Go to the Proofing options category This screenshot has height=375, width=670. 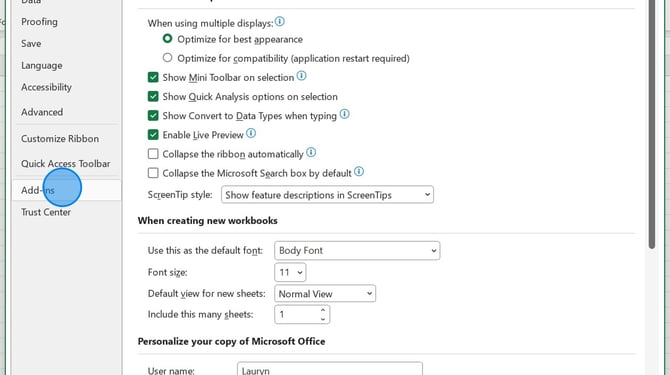pos(39,22)
